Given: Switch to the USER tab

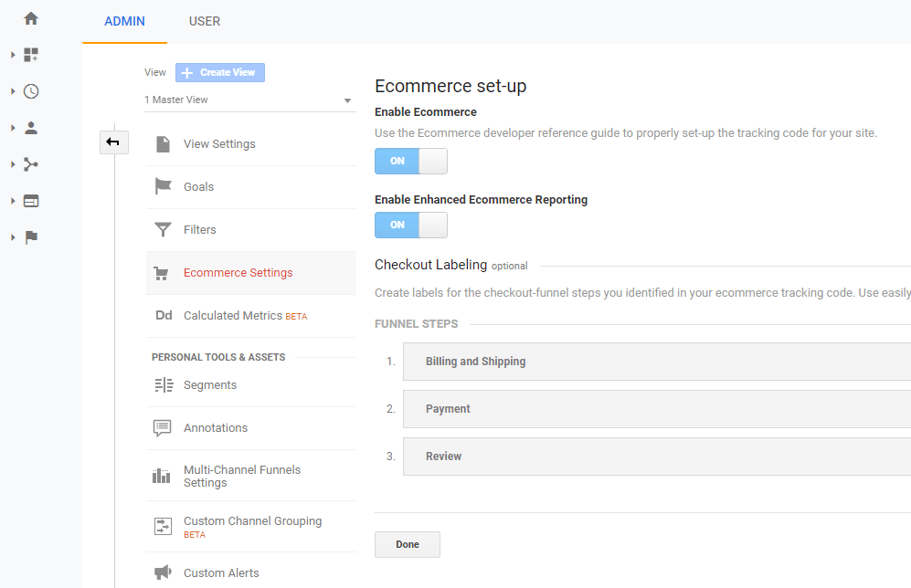Looking at the screenshot, I should pos(205,22).
